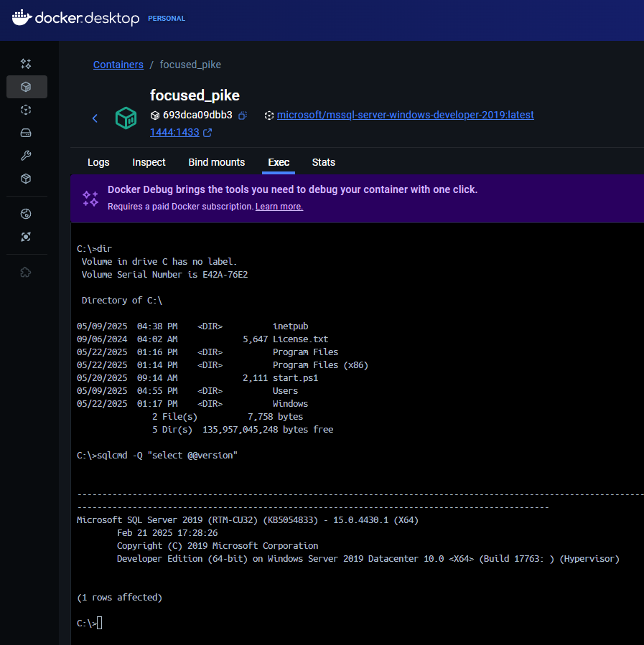Screen dimensions: 644x645
Task: Select the Containers cube icon in sidebar
Action: [27, 87]
